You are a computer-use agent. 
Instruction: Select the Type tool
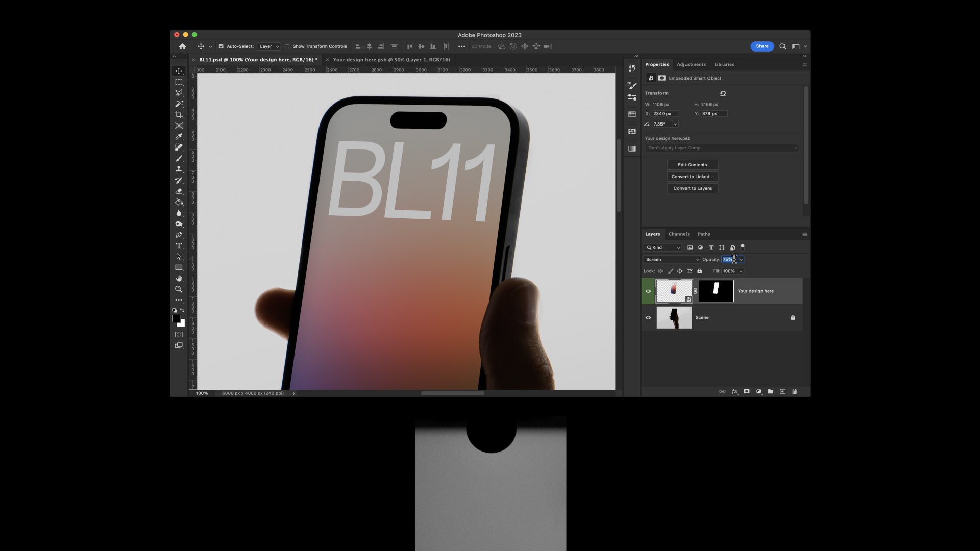coord(179,246)
